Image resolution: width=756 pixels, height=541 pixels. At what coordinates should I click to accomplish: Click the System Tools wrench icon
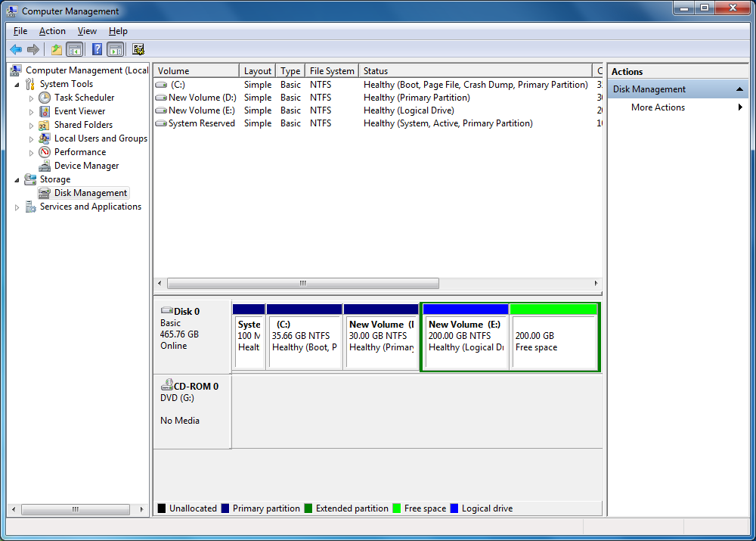(30, 84)
